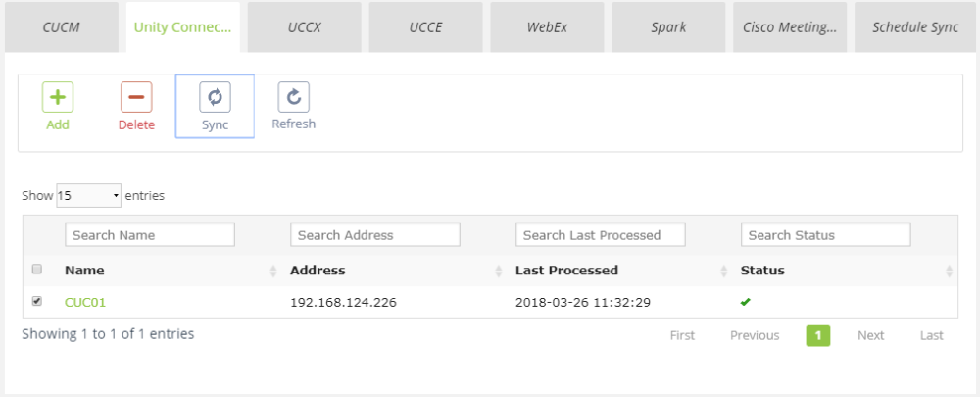Uncheck the CUC01 row checkbox
The image size is (980, 397).
point(37,301)
